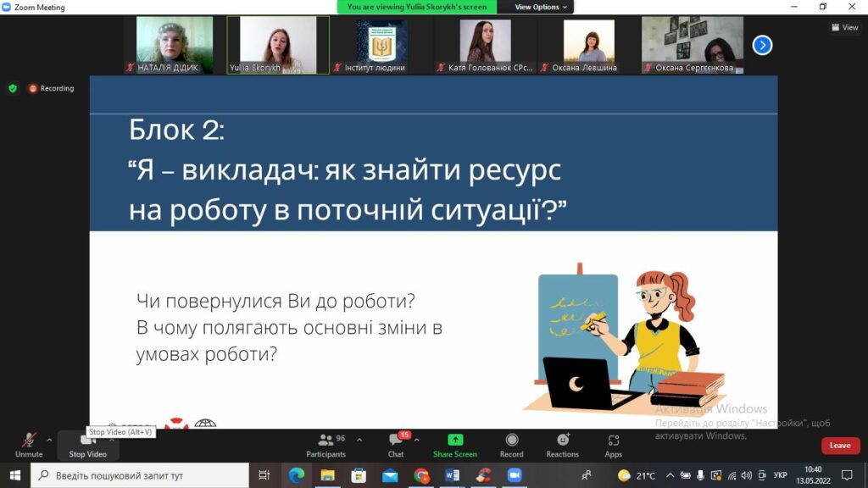Start recording with the Record button
Screen dimensions: 868x488
511,444
